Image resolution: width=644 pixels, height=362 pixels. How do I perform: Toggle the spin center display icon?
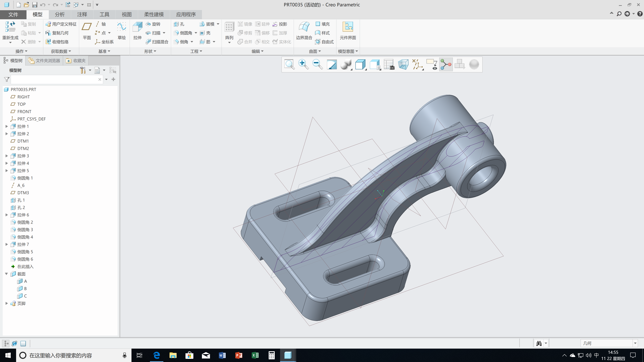446,65
